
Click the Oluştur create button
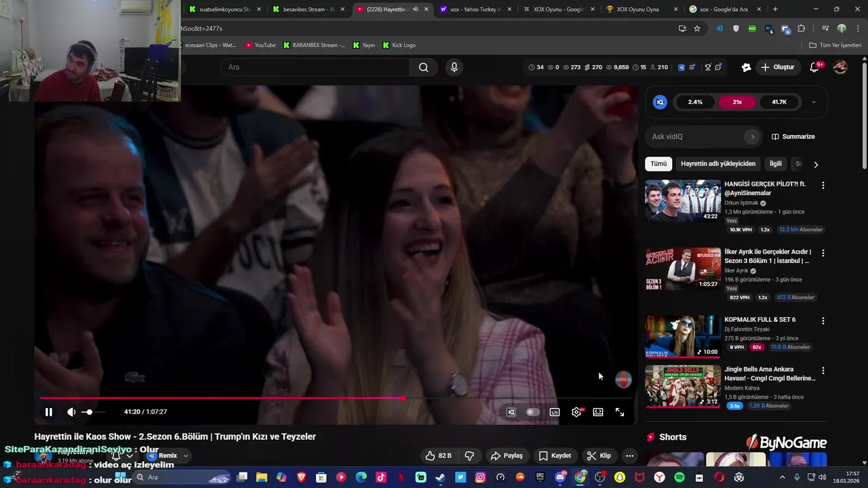click(x=777, y=67)
